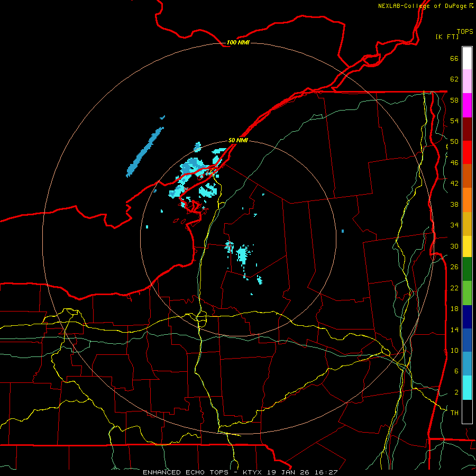Pick the burnt orange legend swatch
476x476 pixels.
tap(467, 176)
